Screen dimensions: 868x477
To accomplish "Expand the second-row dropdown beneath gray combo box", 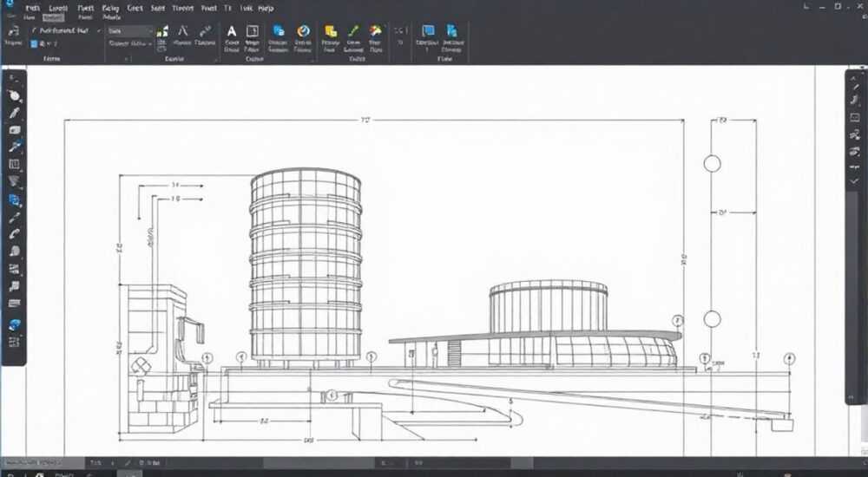I will tap(130, 43).
